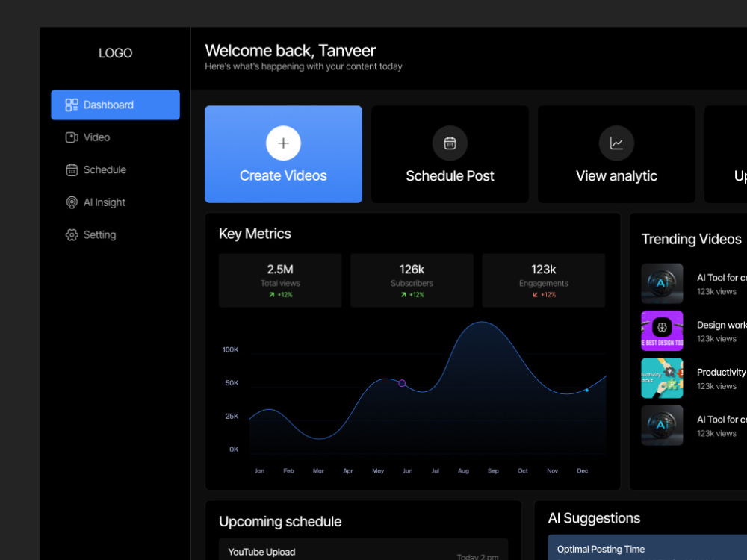
Task: Click the Dashboard grid icon in sidebar
Action: point(72,105)
